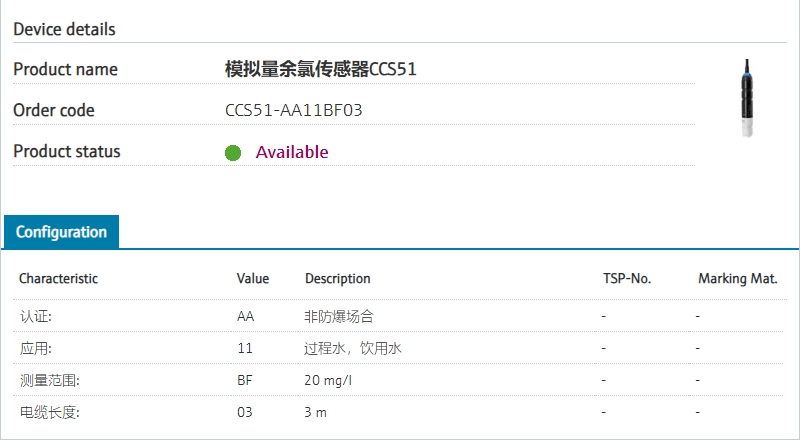Screen dimensions: 803x441
Task: Click the Marking Mat. column header
Action: [x=738, y=279]
